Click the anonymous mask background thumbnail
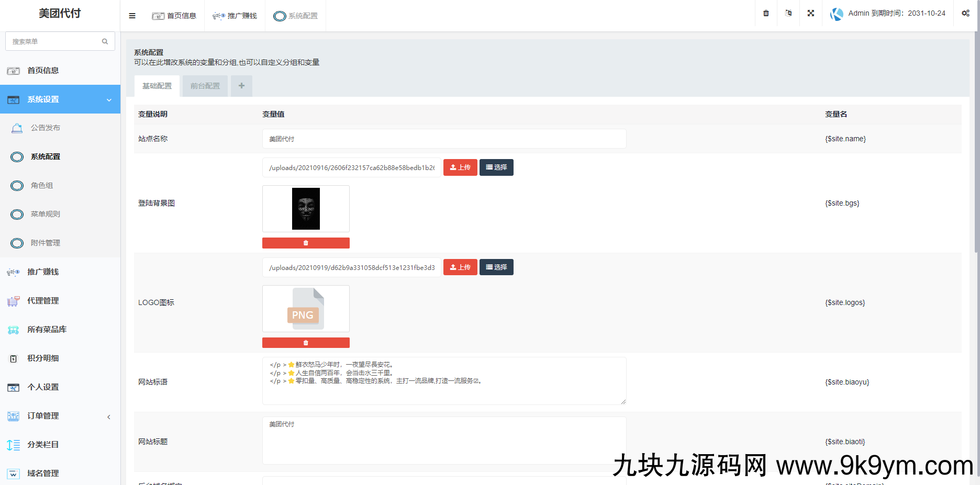The height and width of the screenshot is (485, 980). [306, 209]
